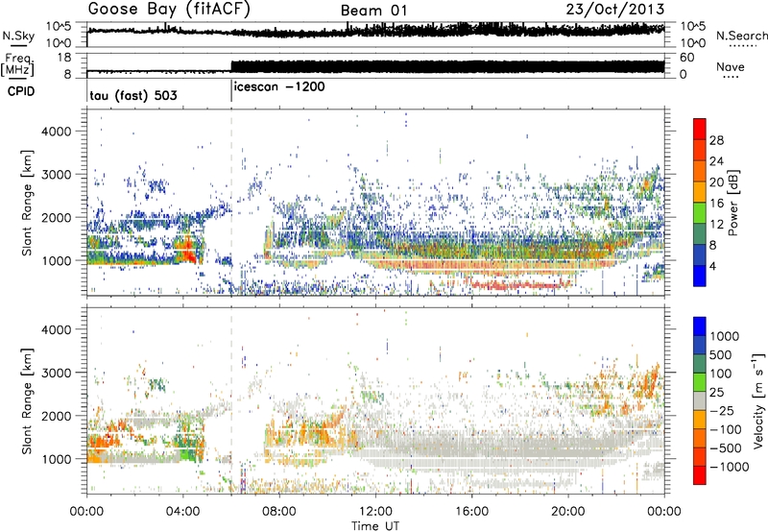Click the '-1000' label on the velocity colorbar
The image size is (768, 532).
tap(730, 467)
